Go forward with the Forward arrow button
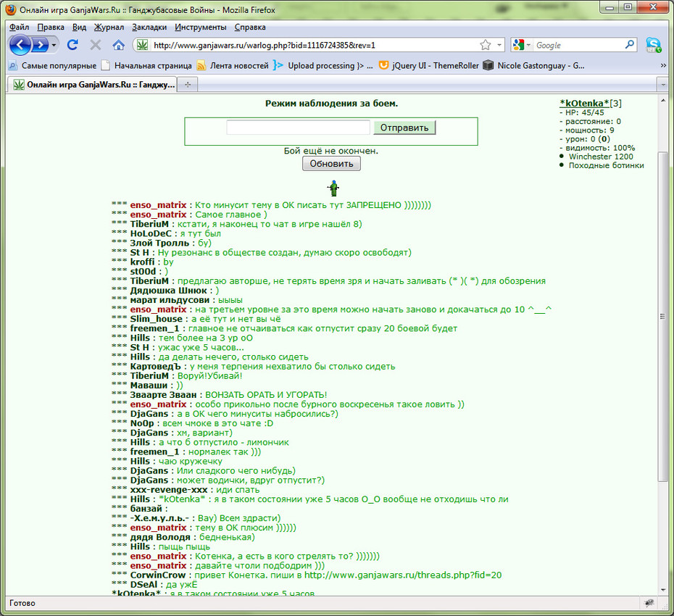The image size is (674, 616). 41,45
